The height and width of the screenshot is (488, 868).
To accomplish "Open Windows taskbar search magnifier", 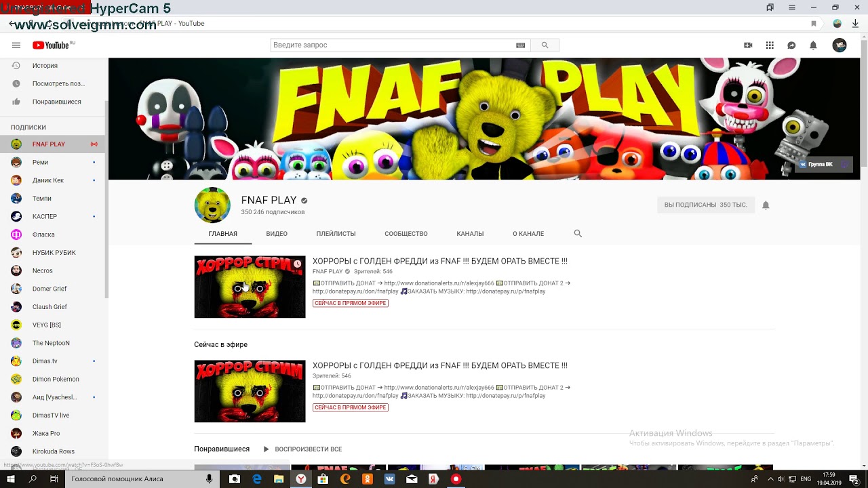I will pyautogui.click(x=33, y=479).
